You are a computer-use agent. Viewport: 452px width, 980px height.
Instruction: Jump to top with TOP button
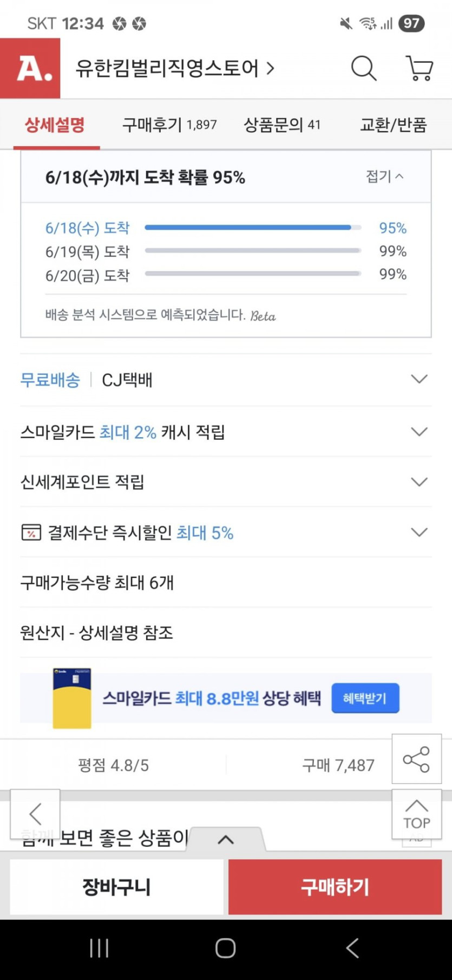416,814
